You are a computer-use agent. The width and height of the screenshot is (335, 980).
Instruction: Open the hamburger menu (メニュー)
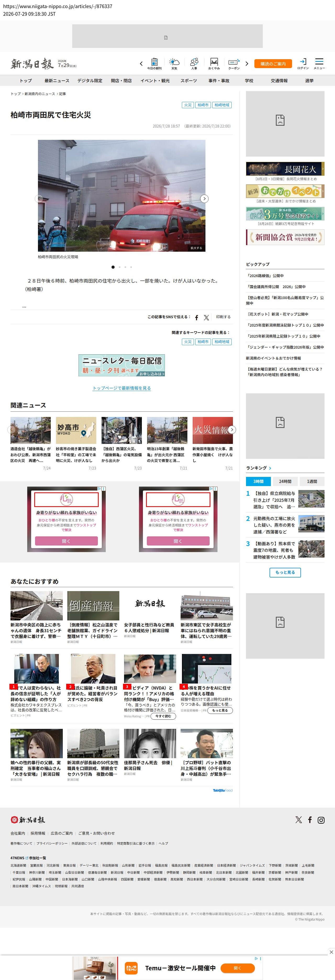319,64
